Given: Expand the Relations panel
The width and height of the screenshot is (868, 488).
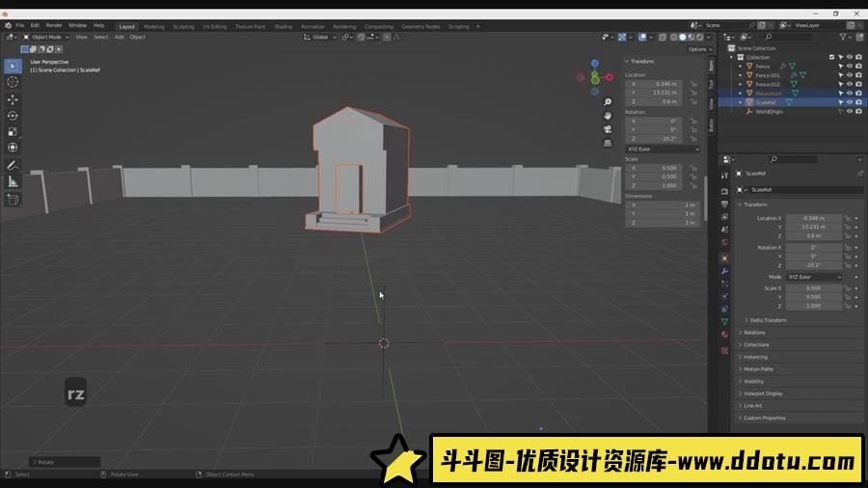Looking at the screenshot, I should point(754,333).
